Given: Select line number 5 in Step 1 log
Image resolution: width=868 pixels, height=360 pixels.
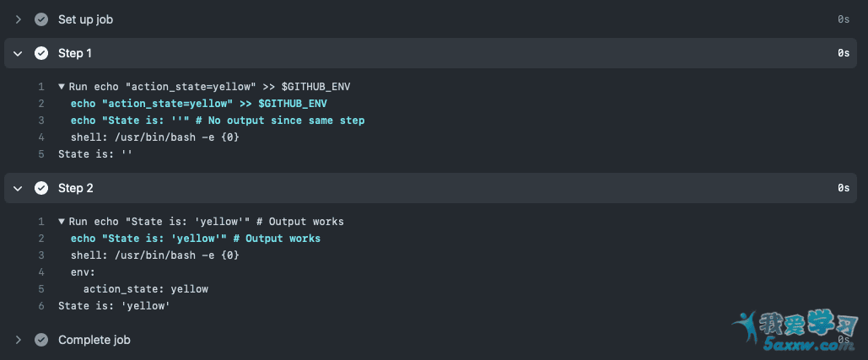Looking at the screenshot, I should 40,154.
